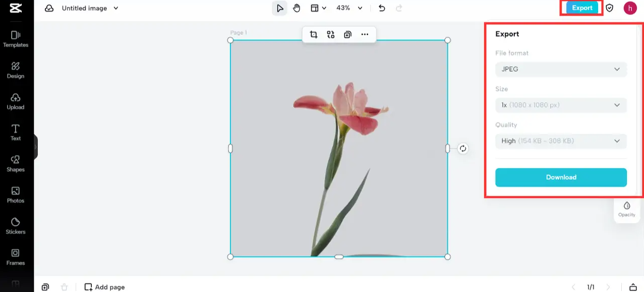
Task: Open more options in floating toolbar
Action: 365,34
